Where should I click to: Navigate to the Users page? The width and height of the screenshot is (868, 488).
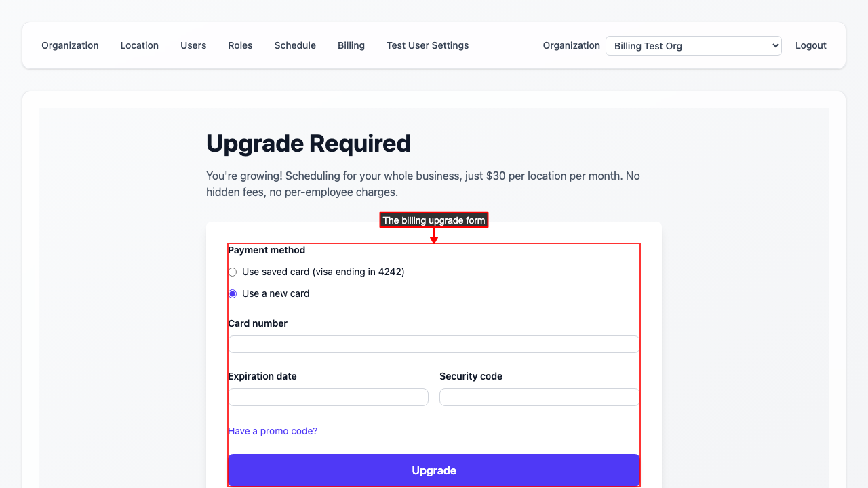[193, 45]
